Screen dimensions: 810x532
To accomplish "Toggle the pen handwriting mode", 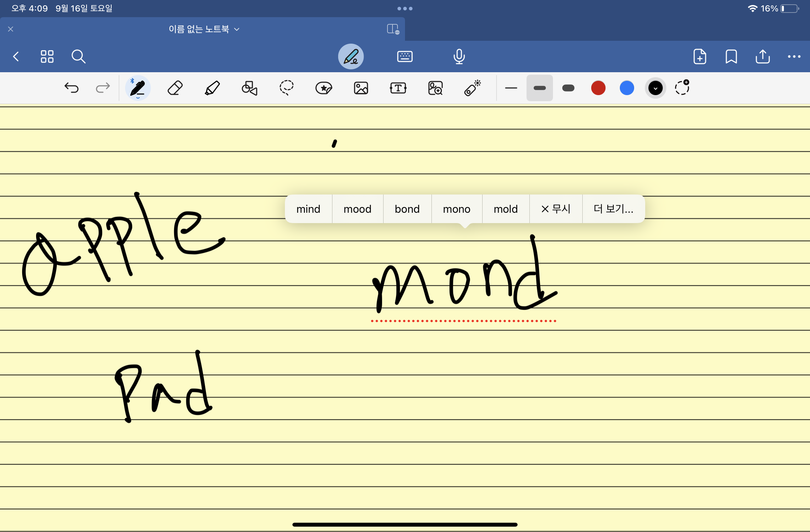I will (x=351, y=56).
